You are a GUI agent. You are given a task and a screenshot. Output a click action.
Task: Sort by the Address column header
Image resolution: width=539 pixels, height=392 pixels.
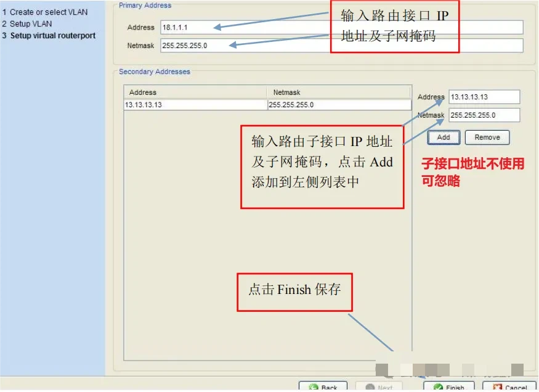coord(195,92)
